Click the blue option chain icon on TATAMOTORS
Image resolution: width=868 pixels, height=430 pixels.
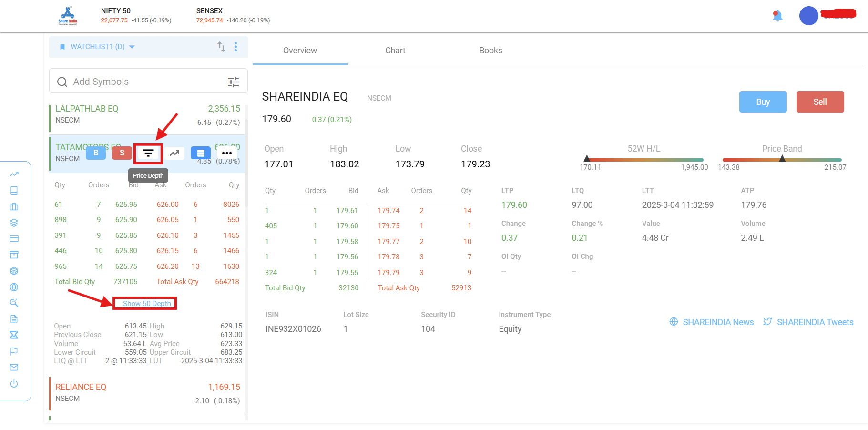click(201, 153)
